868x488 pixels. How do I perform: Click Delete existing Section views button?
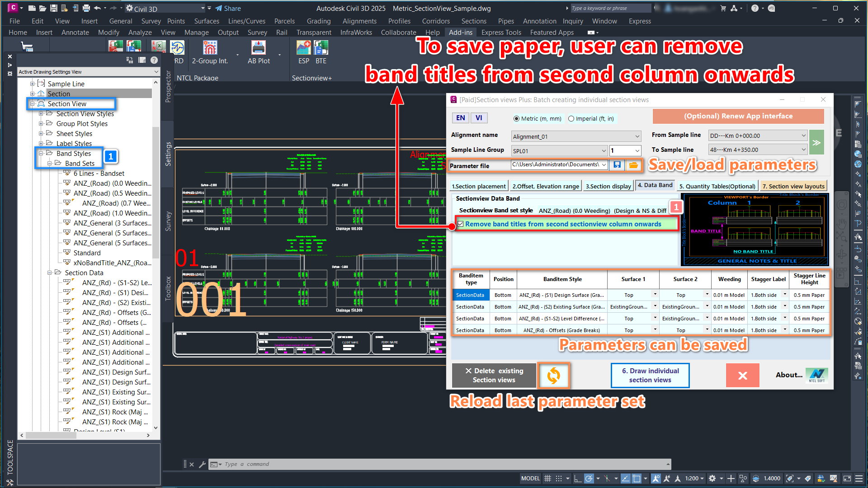tap(494, 375)
